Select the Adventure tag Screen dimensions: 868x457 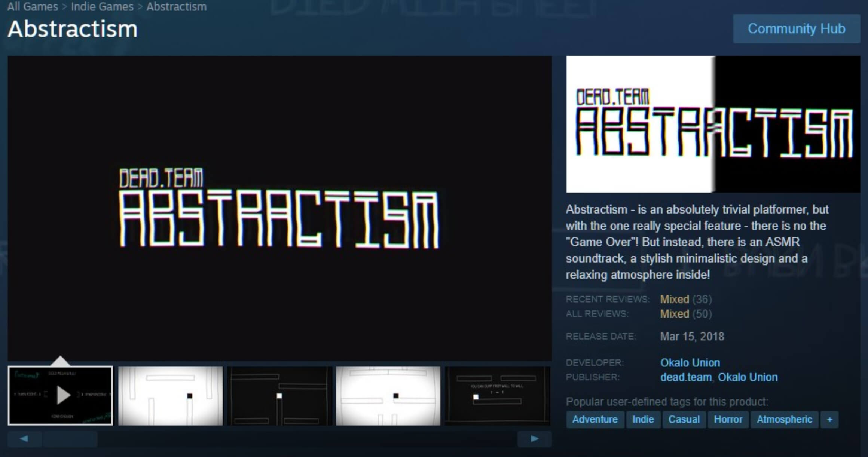[595, 419]
